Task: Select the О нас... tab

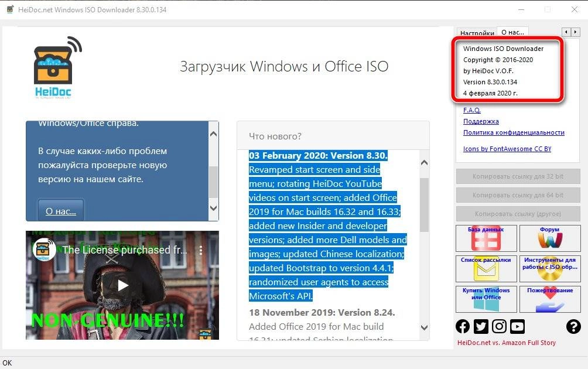Action: coord(512,32)
